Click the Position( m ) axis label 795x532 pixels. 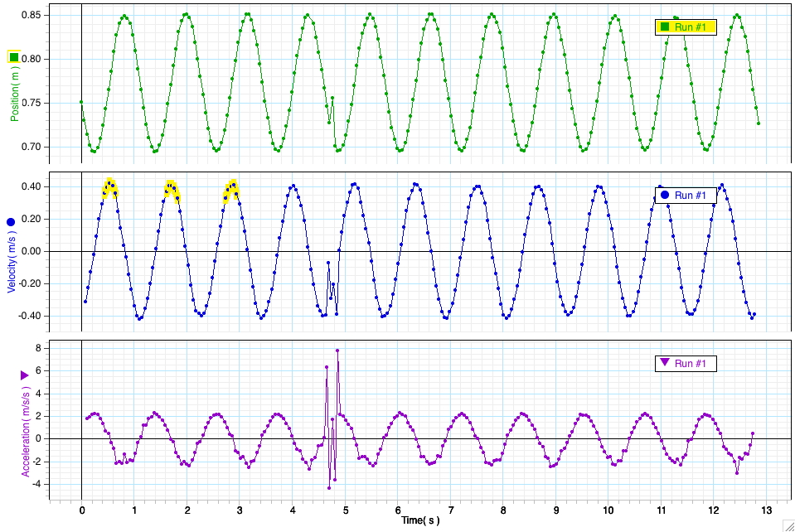coord(15,94)
